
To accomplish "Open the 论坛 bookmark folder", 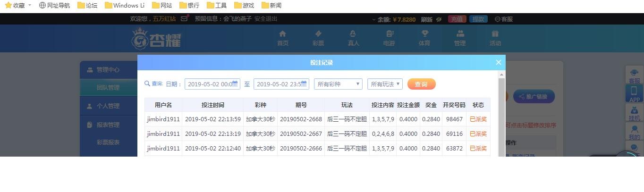I will coord(87,5).
